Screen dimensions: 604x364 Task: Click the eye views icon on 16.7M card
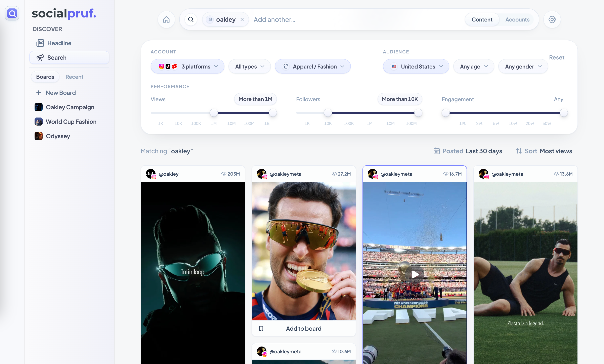click(446, 174)
